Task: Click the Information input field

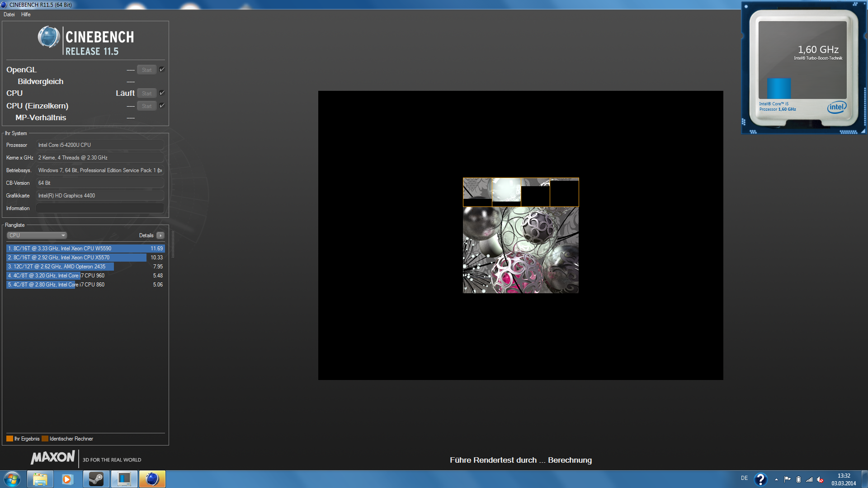Action: tap(100, 208)
